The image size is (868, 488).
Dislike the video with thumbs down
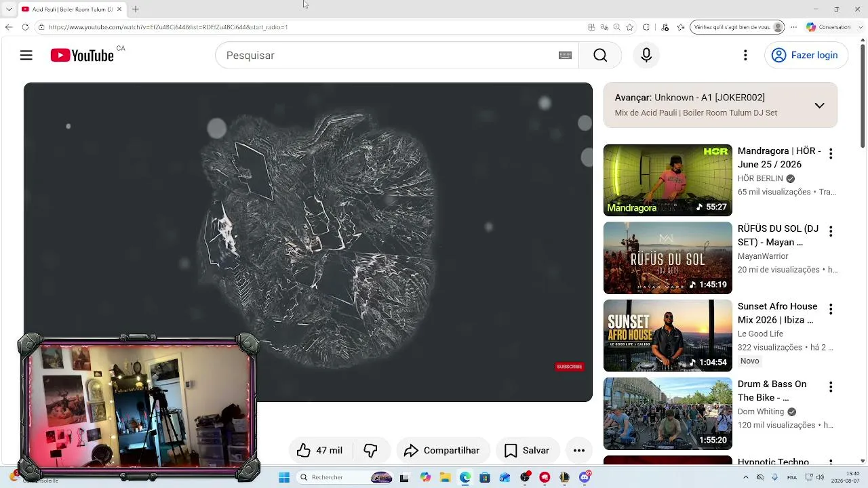pyautogui.click(x=370, y=451)
